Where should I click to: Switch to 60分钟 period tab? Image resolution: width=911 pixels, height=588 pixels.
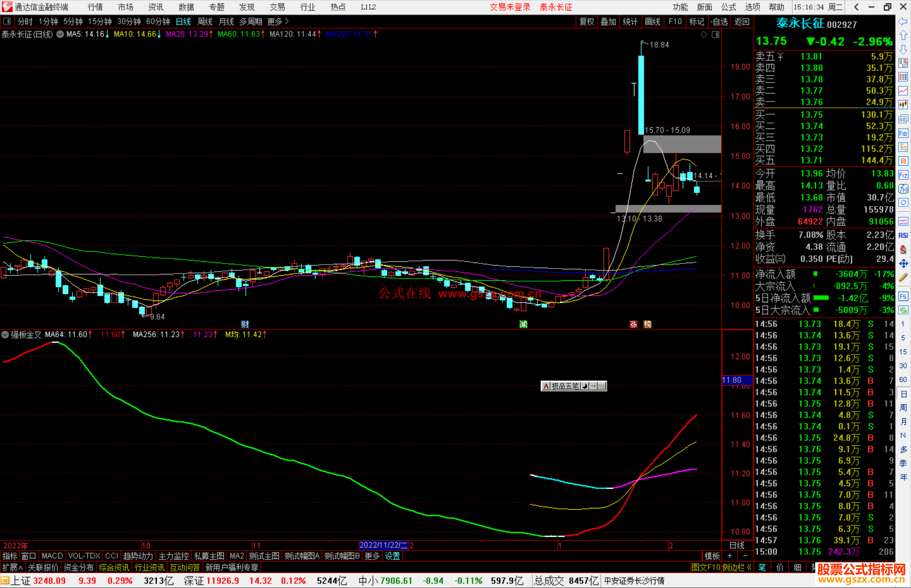click(158, 21)
